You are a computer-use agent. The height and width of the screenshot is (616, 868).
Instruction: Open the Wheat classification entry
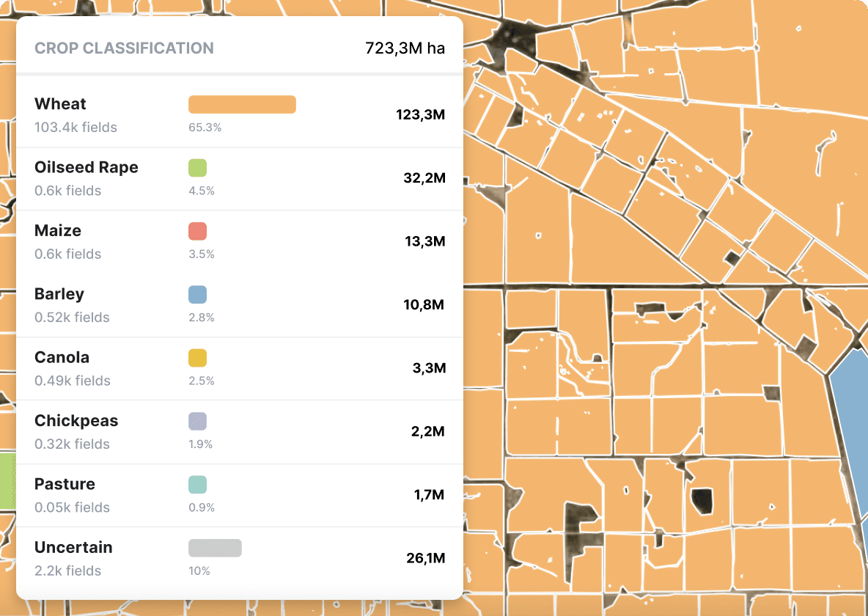click(60, 103)
